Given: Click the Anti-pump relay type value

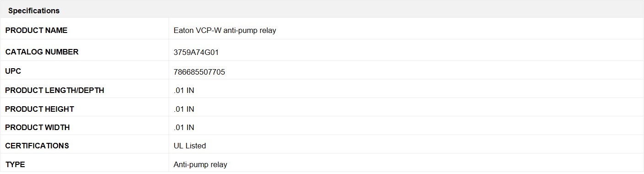Looking at the screenshot, I should 200,164.
